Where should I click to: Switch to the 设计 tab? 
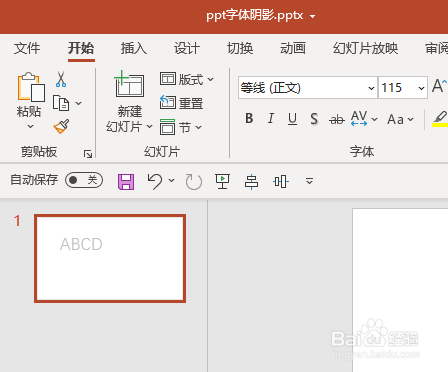(187, 49)
